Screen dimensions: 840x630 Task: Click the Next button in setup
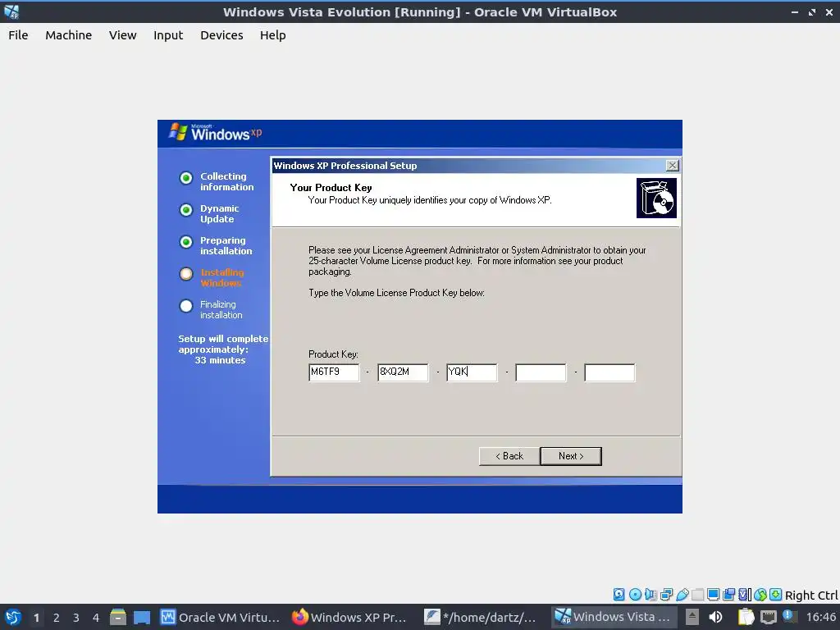tap(571, 456)
